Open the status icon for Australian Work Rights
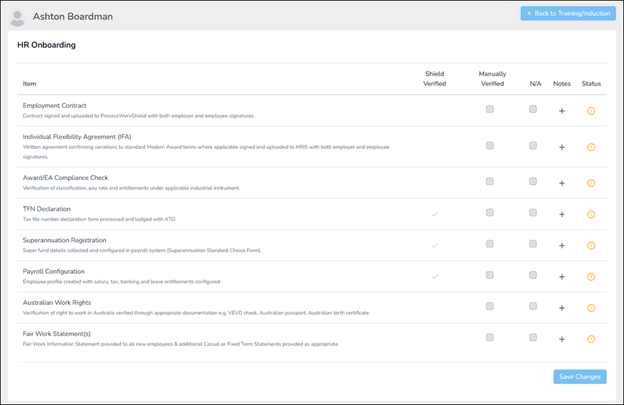This screenshot has width=624, height=405. click(591, 308)
